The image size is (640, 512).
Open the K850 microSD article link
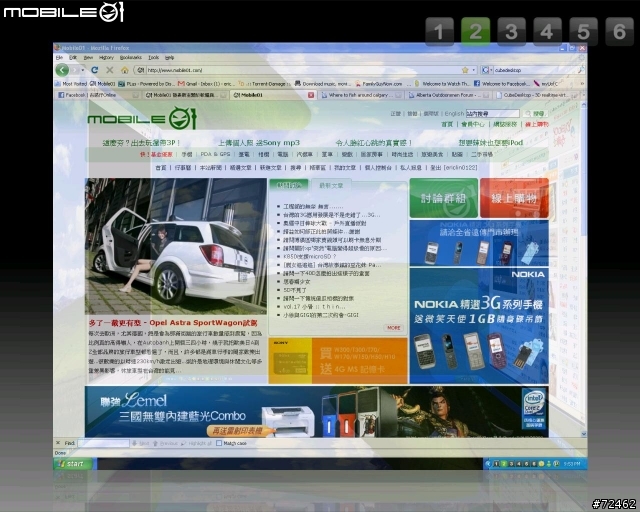(x=310, y=256)
